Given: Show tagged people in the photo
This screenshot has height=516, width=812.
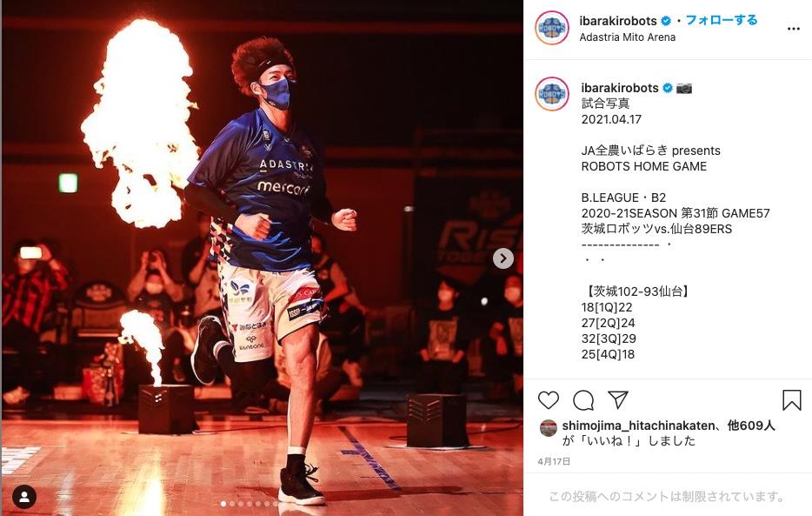Looking at the screenshot, I should (23, 497).
